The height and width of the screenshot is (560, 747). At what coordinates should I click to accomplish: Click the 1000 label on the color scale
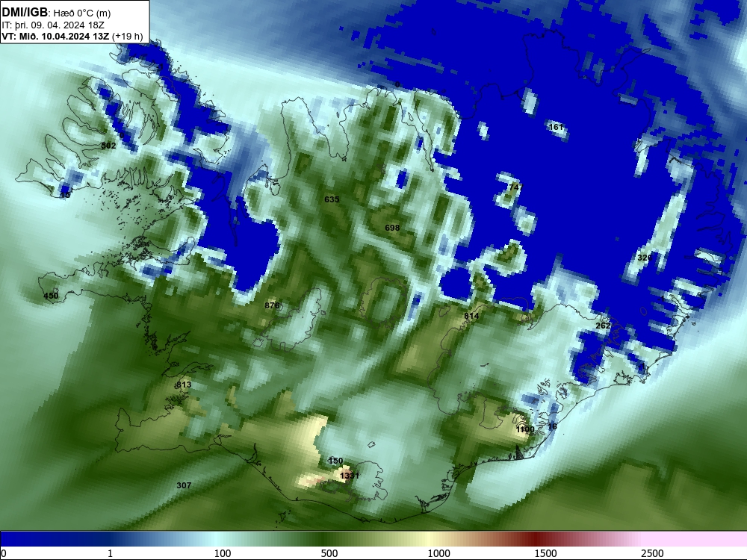coord(438,553)
